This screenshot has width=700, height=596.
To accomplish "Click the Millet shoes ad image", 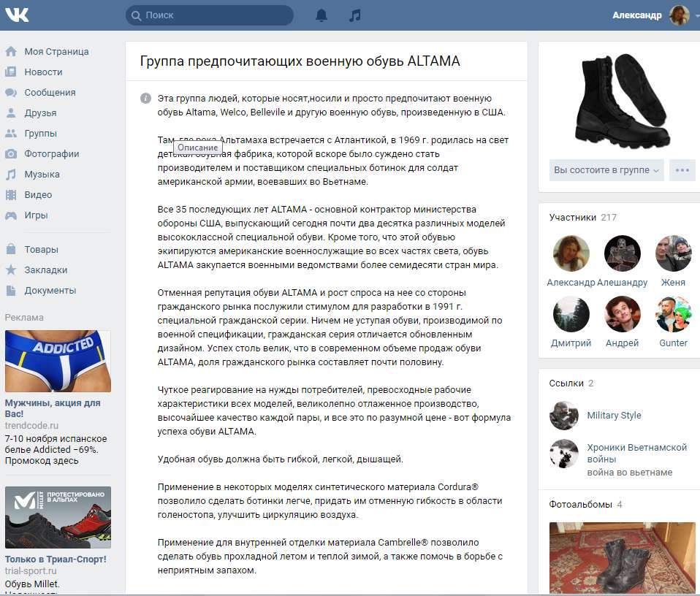I will point(58,518).
